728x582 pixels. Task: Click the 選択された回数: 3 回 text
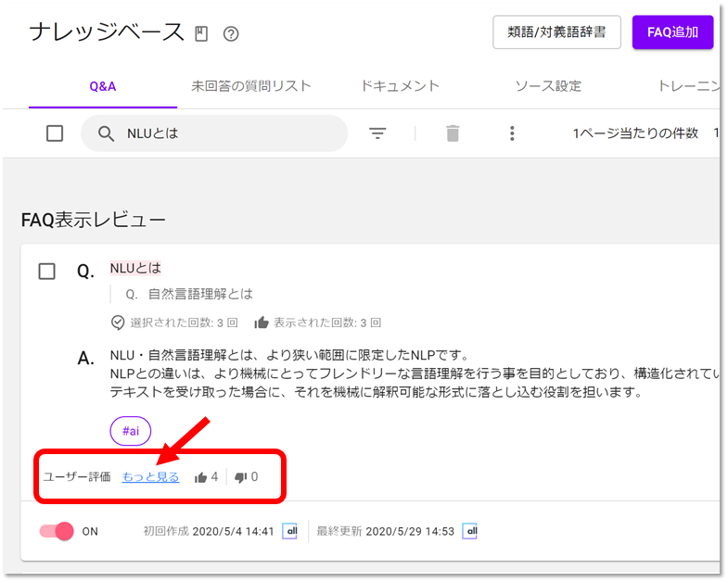[x=184, y=323]
